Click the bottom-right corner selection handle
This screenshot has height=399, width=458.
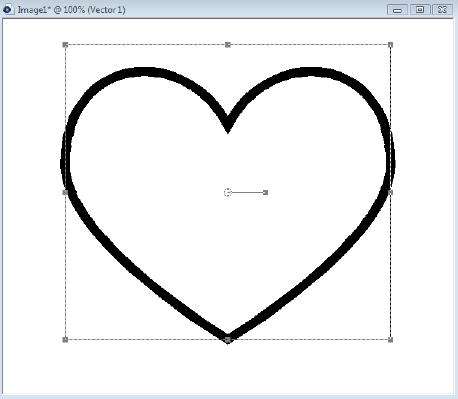pyautogui.click(x=390, y=340)
